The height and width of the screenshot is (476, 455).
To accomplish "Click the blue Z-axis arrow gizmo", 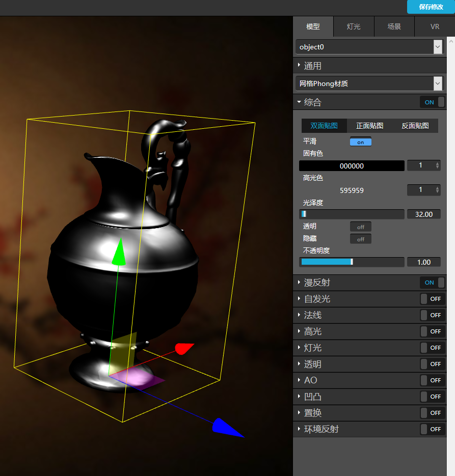I will [x=228, y=428].
